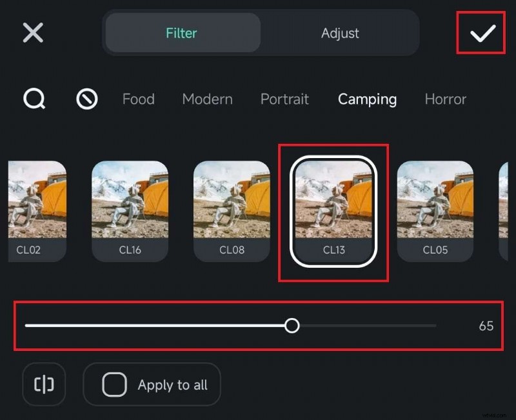Select the Horror filter category
Image resolution: width=516 pixels, height=420 pixels.
pyautogui.click(x=445, y=99)
